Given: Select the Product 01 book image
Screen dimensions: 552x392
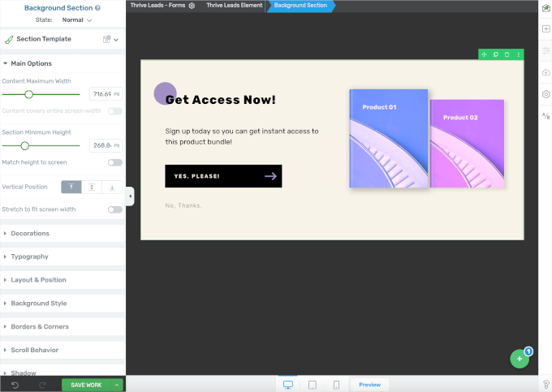Looking at the screenshot, I should click(x=389, y=139).
